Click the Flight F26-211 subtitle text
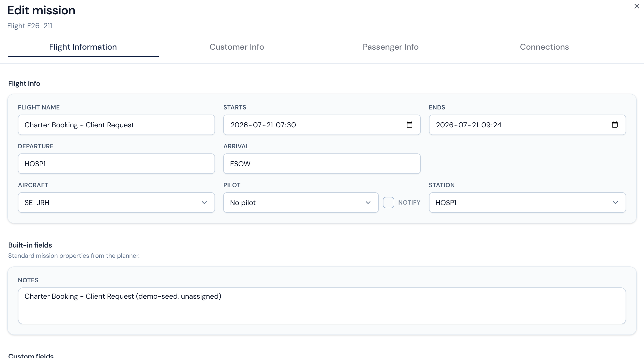The image size is (644, 358). pos(30,26)
